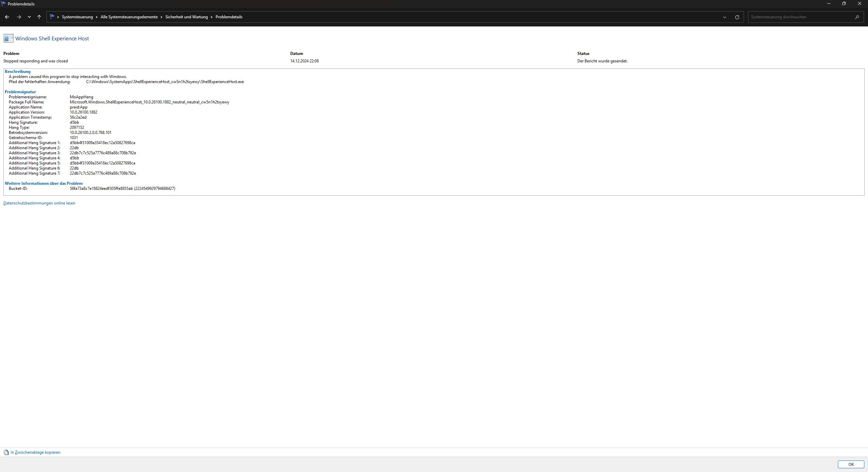Expand chevron after Sicherheit und Wartung

coord(212,17)
